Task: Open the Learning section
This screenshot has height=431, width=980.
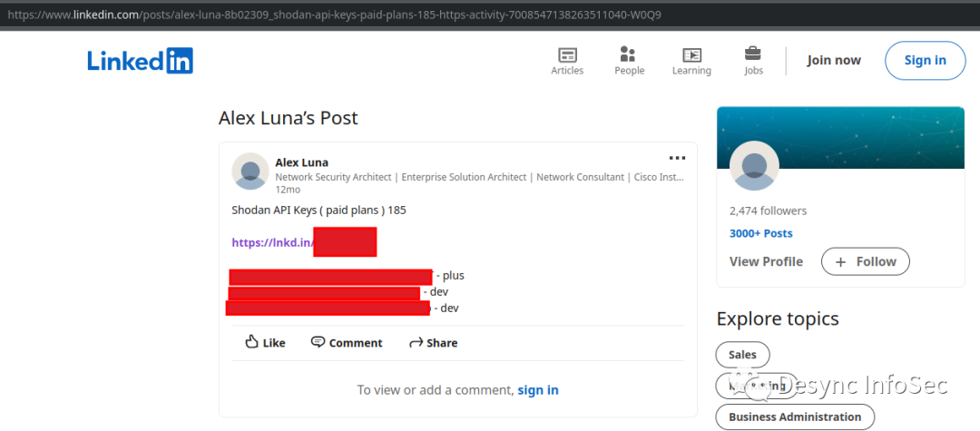Action: [691, 61]
